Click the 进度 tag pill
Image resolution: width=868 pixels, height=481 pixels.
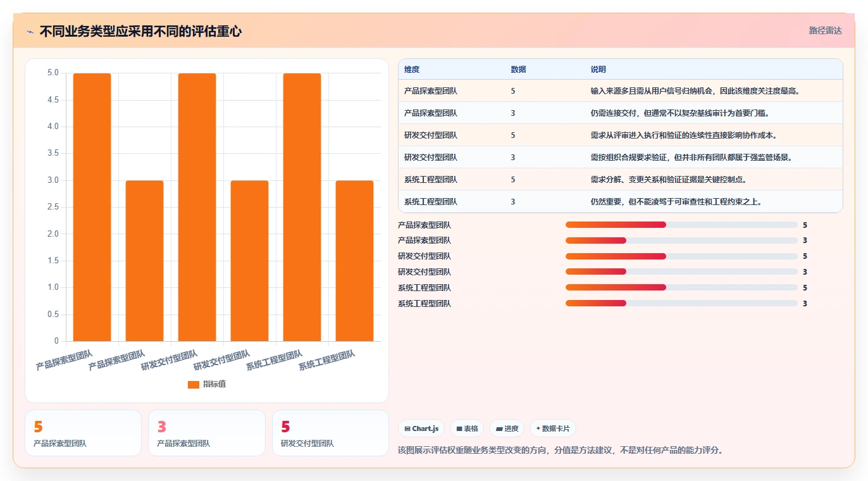[507, 428]
